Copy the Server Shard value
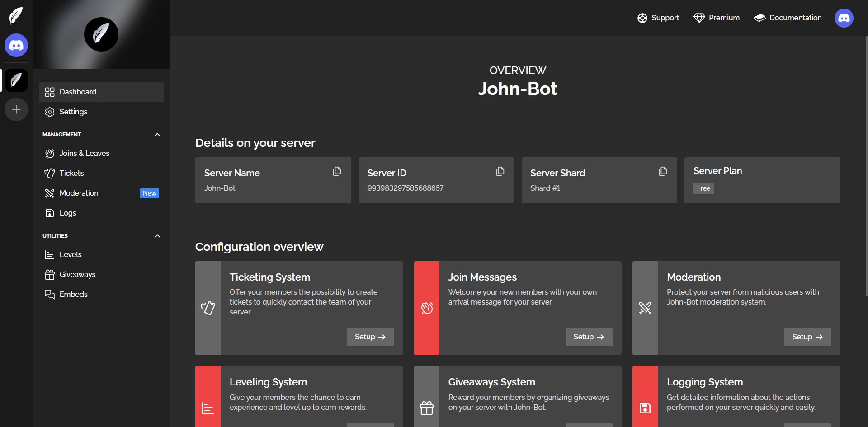This screenshot has height=427, width=868. point(663,171)
